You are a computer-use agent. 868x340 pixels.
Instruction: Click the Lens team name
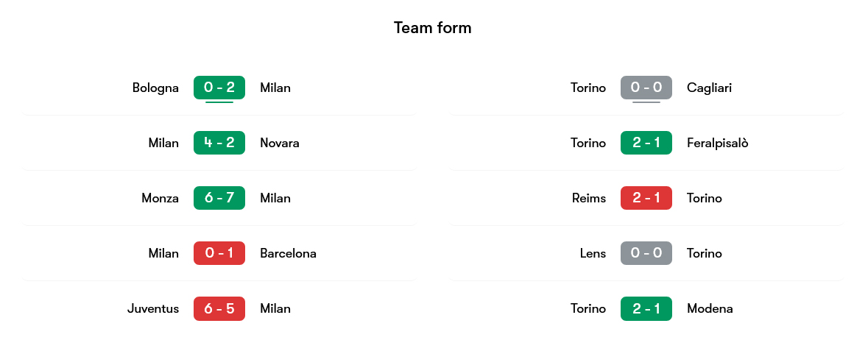(593, 253)
